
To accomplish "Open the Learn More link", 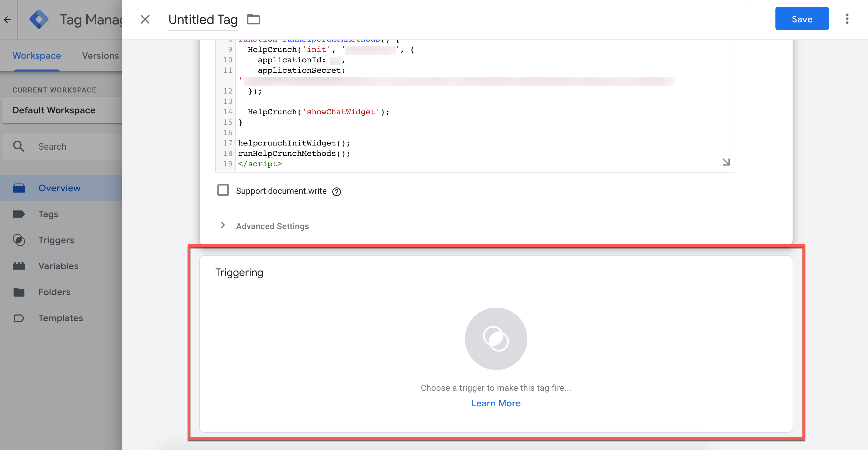I will [x=496, y=403].
